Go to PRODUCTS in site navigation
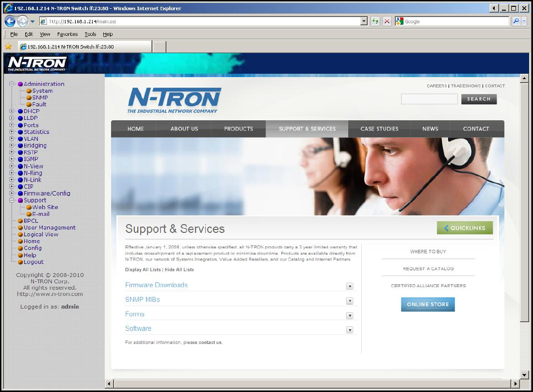533x392 pixels. 238,129
